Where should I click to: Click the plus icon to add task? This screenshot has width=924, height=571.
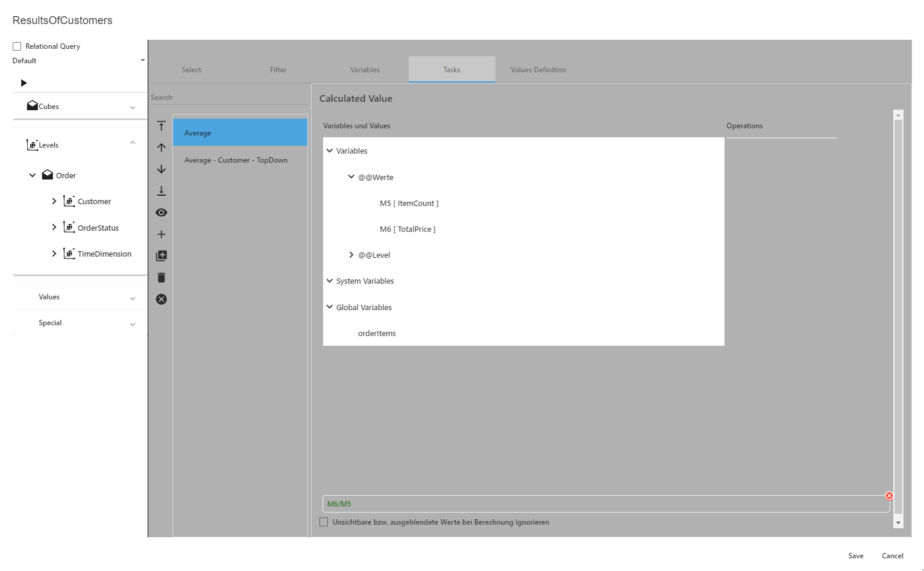pyautogui.click(x=161, y=234)
